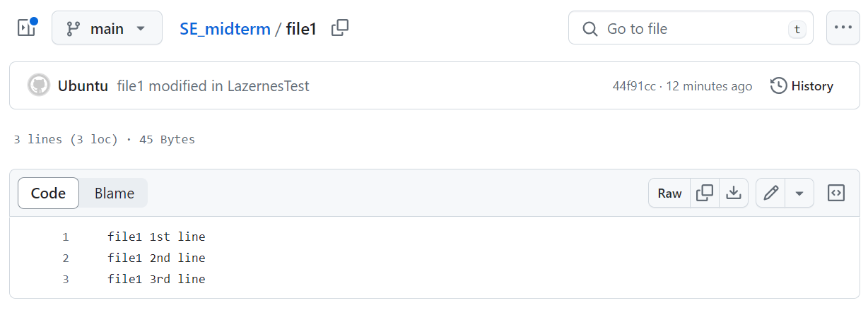This screenshot has width=868, height=310.
Task: Click the Ubuntu author avatar
Action: (39, 86)
